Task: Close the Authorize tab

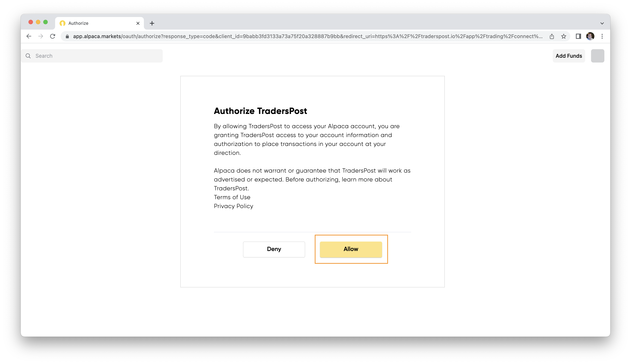Action: pos(138,23)
